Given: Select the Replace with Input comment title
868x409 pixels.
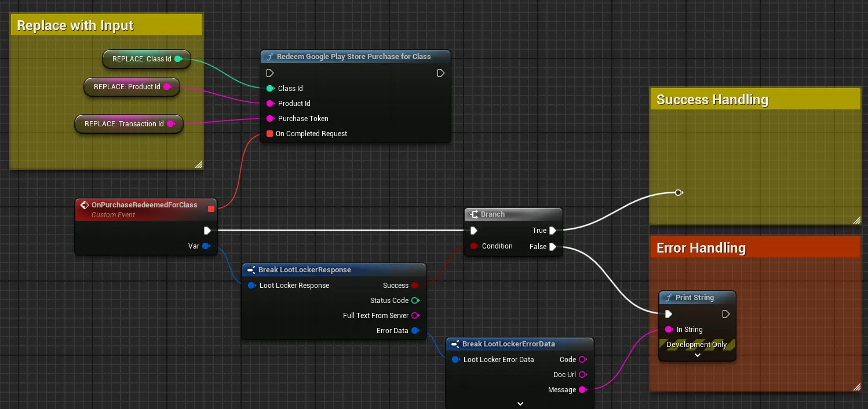Looking at the screenshot, I should click(x=75, y=25).
